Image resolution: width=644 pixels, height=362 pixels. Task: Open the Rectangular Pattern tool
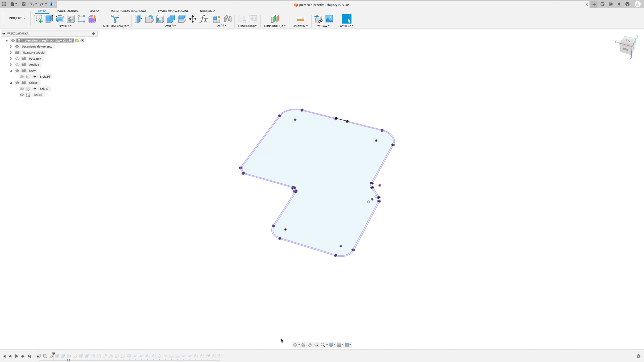pos(82,19)
